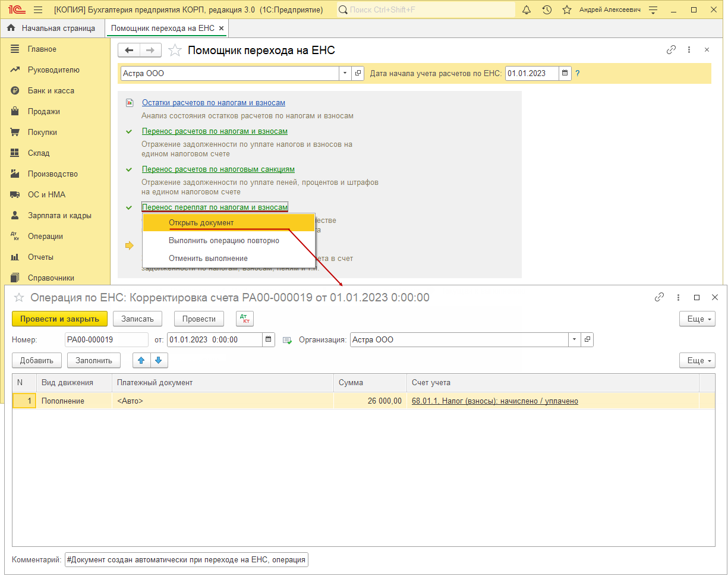Screen dimensions: 728x576
Task: Select the <Авто> payment document cell
Action: [223, 401]
